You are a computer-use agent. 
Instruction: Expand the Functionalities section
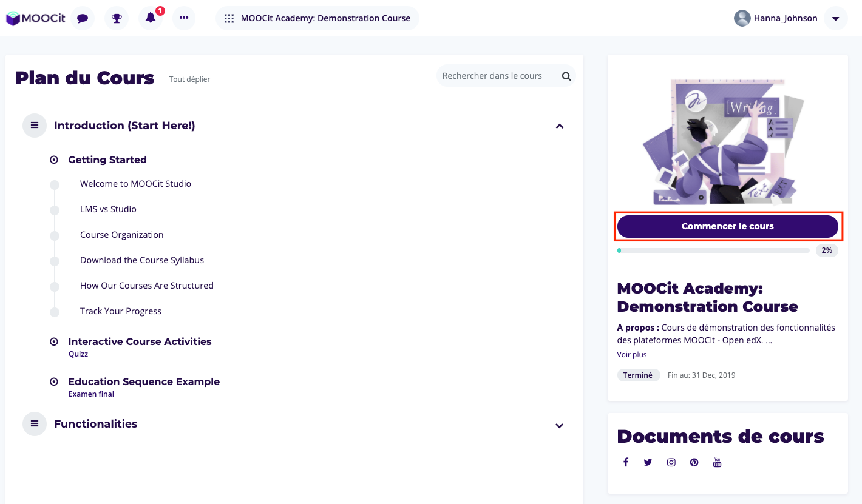pos(560,426)
